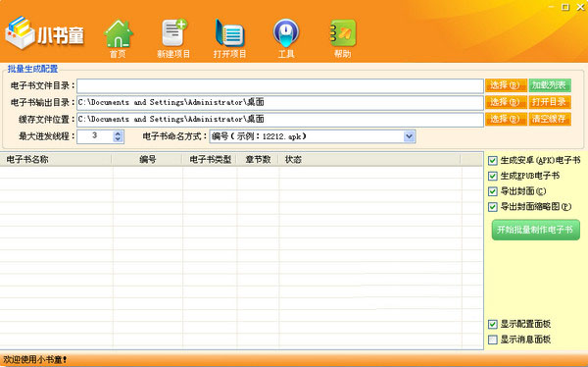This screenshot has width=588, height=367.
Task: Expand the 电子书命名方式 dropdown
Action: pos(409,136)
